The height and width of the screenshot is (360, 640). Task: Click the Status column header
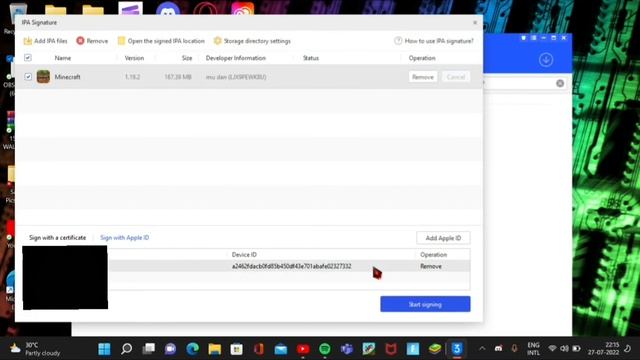pos(311,58)
